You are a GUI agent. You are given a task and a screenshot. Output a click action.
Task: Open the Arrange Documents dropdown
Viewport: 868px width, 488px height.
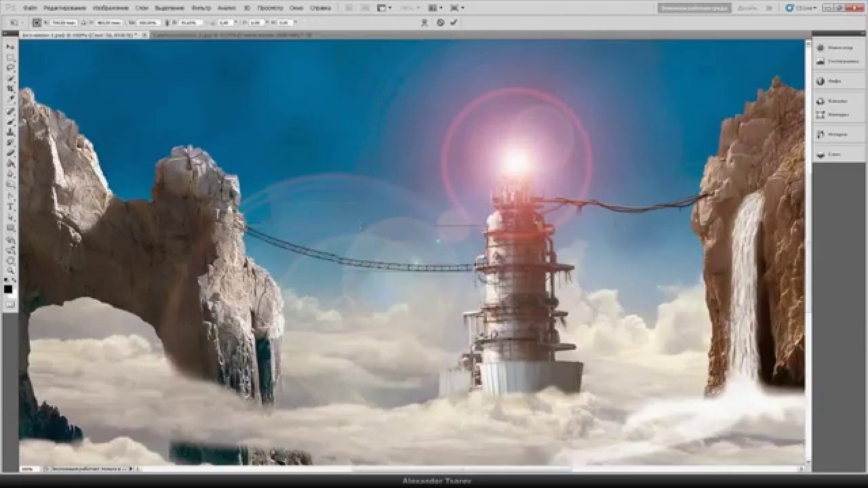[x=435, y=7]
